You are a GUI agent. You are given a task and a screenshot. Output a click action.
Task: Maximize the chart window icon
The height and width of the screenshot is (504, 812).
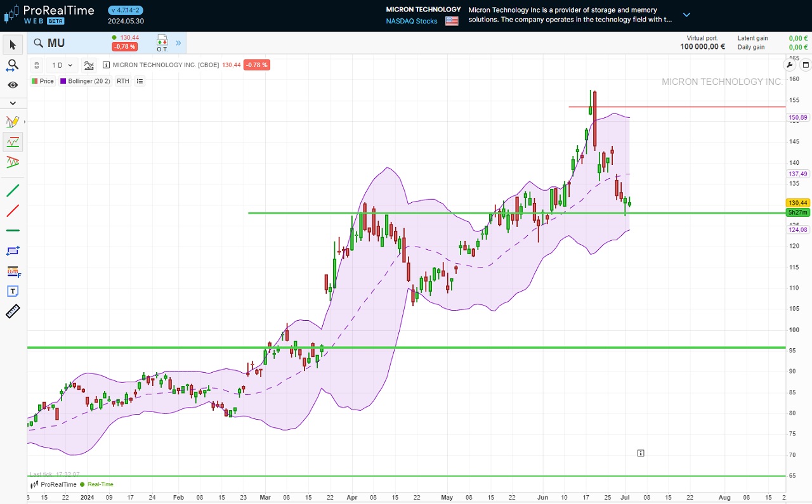[806, 65]
